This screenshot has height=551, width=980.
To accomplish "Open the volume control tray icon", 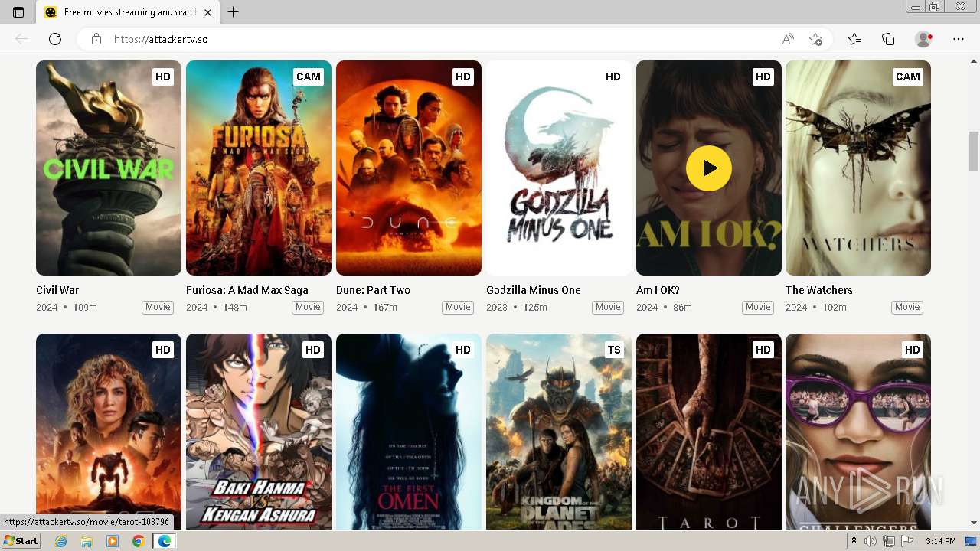I will 871,541.
